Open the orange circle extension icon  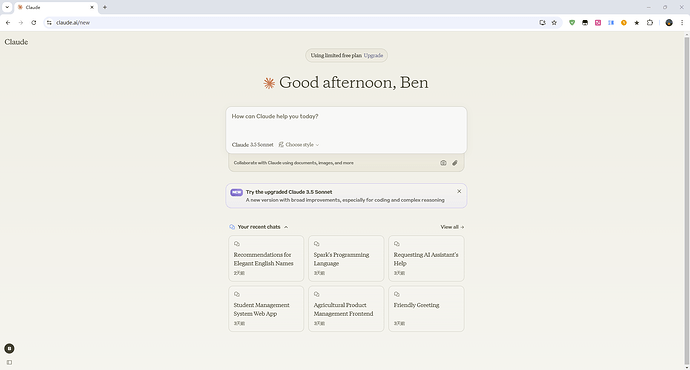click(x=624, y=22)
